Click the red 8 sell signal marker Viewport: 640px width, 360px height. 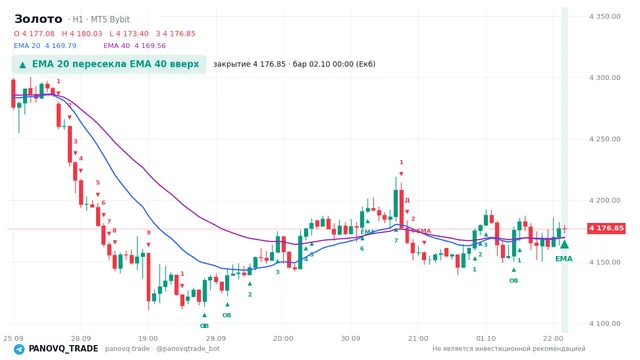115,231
